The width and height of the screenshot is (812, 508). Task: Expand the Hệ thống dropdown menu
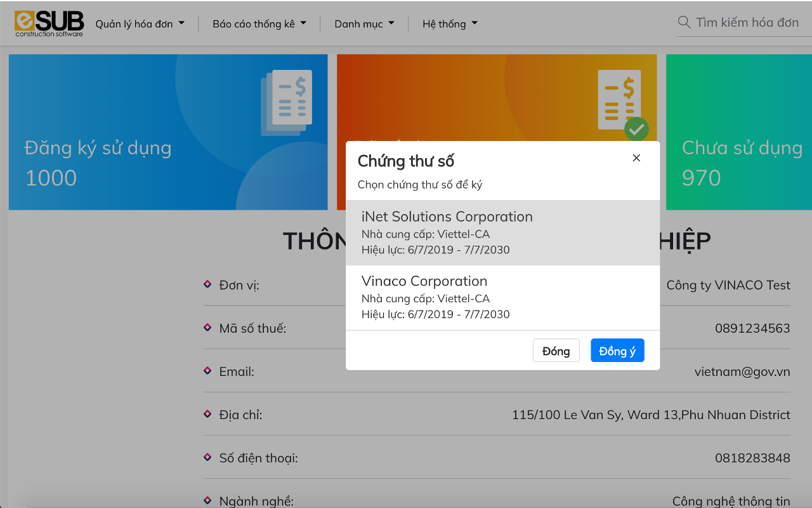pos(450,23)
